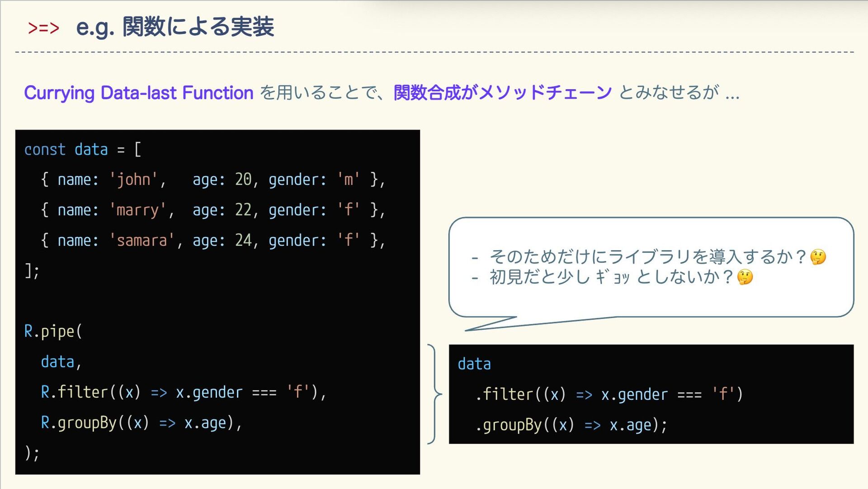Click the 関数合成がメソッドチェーン highlighted text

(502, 93)
